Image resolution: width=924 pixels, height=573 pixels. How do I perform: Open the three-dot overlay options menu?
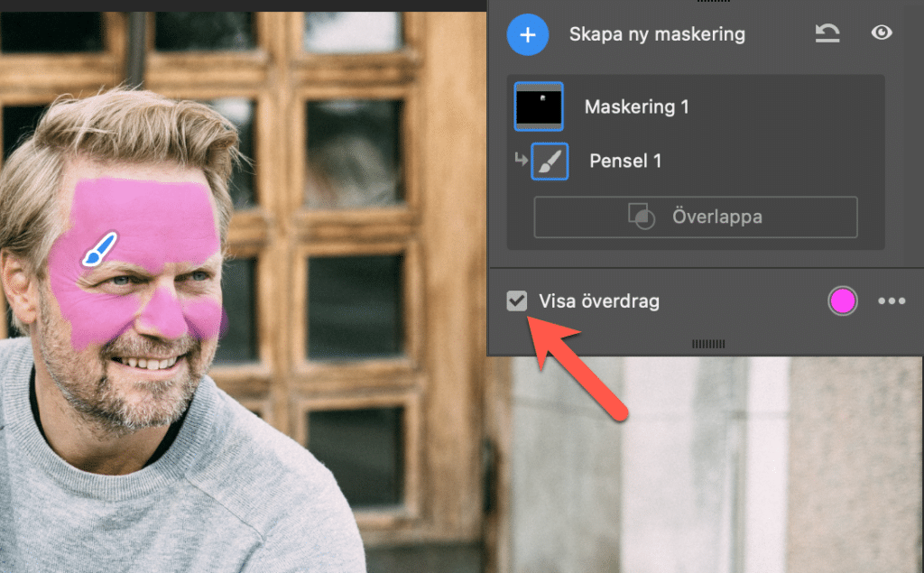click(891, 301)
